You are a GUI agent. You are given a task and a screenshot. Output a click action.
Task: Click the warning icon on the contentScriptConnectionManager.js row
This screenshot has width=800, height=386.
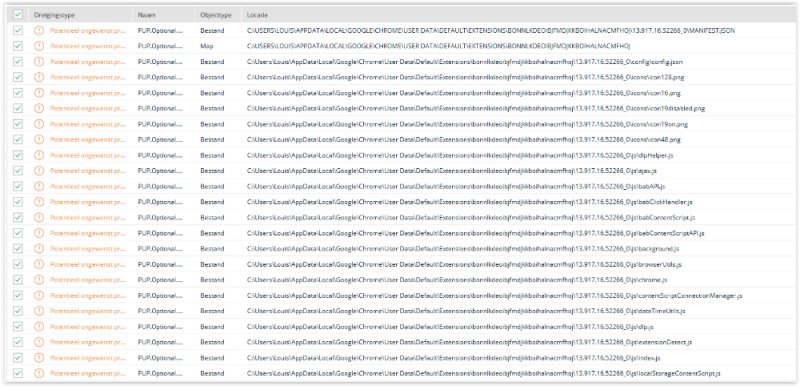(x=39, y=296)
